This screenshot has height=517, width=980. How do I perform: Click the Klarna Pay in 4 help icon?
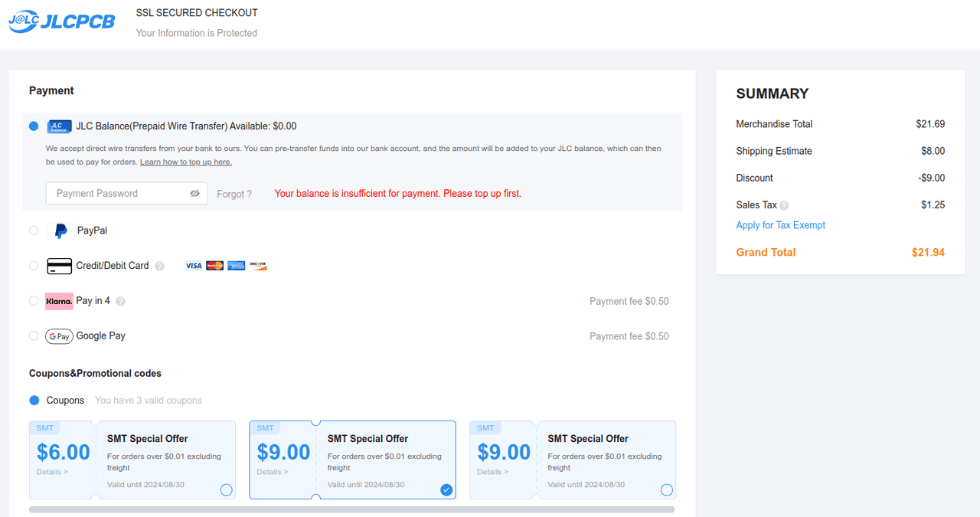coord(120,301)
